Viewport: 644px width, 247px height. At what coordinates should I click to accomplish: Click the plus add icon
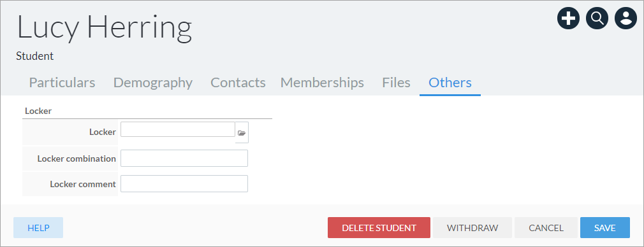568,18
